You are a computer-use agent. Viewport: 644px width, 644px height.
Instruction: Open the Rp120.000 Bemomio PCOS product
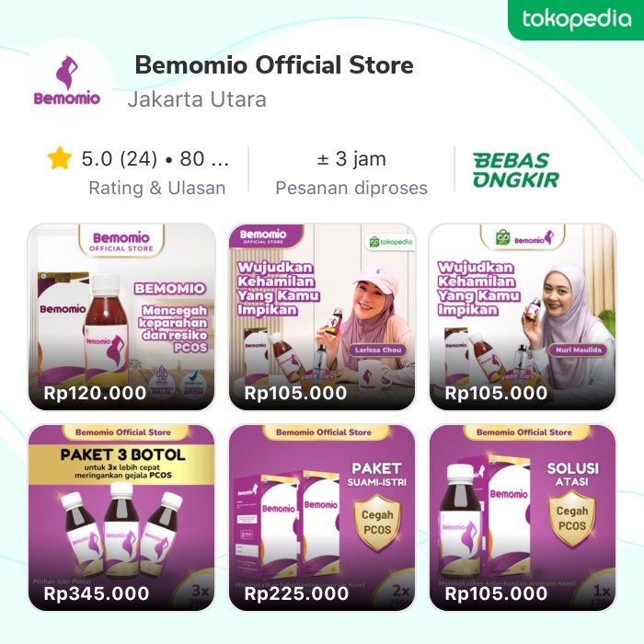click(x=121, y=316)
